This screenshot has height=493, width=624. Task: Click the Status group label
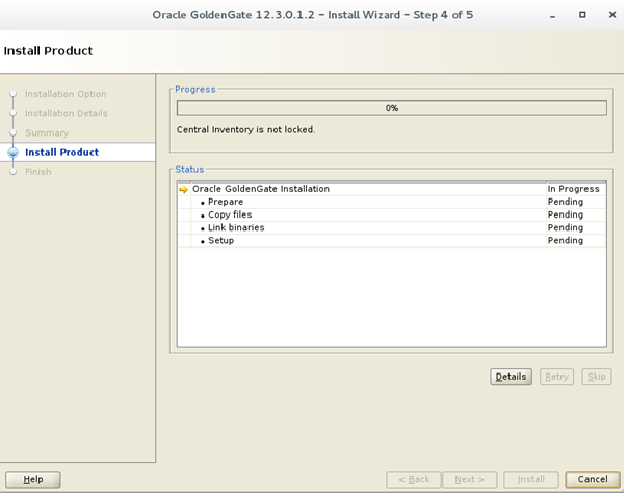189,170
